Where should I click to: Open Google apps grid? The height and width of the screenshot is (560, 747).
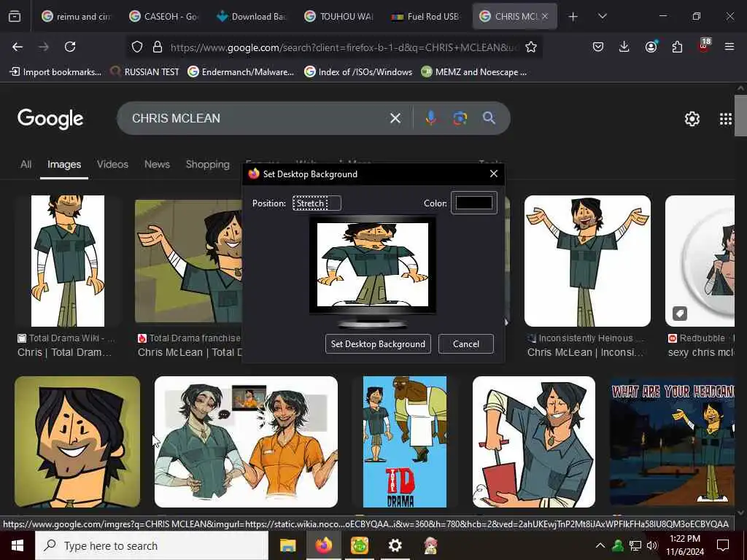tap(726, 119)
